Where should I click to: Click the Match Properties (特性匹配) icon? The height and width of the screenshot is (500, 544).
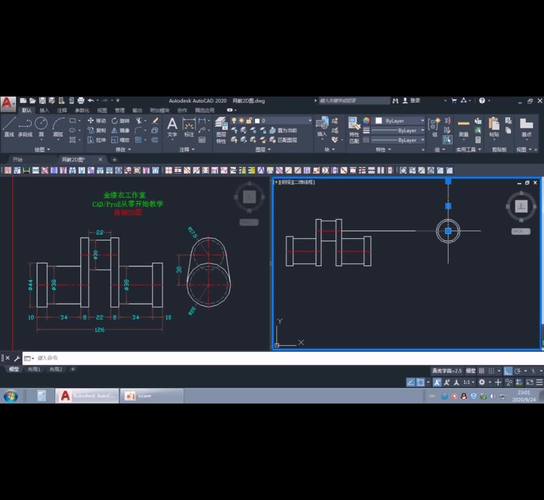click(x=354, y=130)
